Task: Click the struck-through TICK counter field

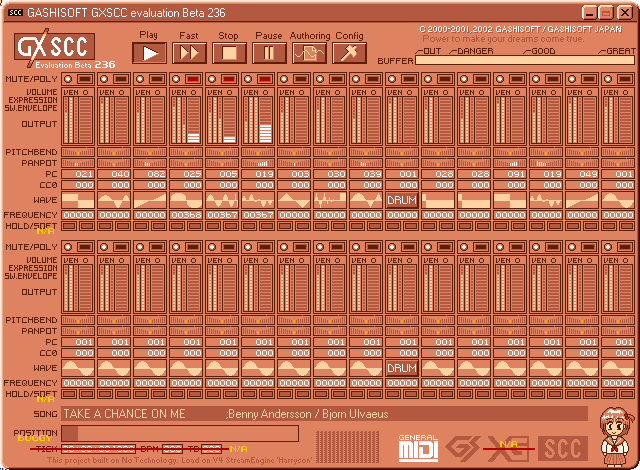Action: coord(98,449)
